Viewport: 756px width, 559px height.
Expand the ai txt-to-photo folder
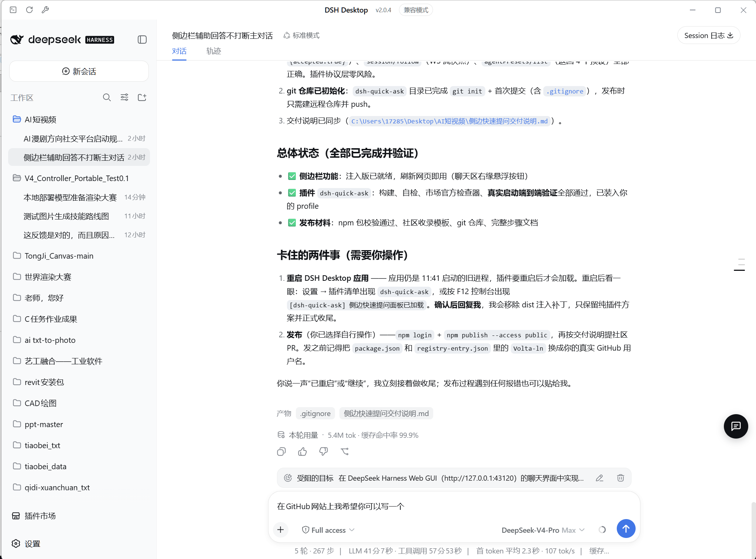(x=79, y=340)
